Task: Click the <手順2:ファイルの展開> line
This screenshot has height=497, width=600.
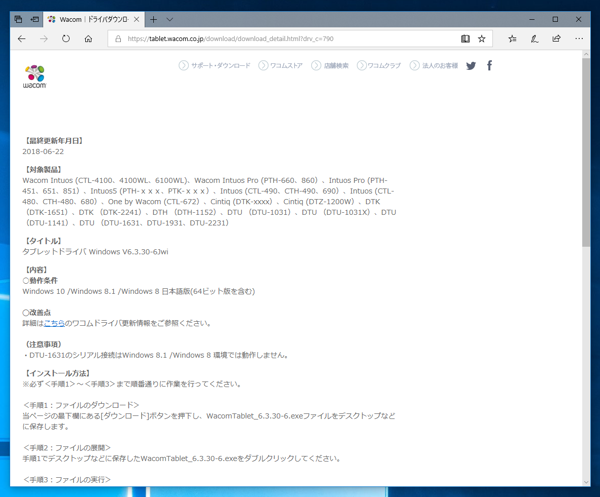Action: [67, 448]
